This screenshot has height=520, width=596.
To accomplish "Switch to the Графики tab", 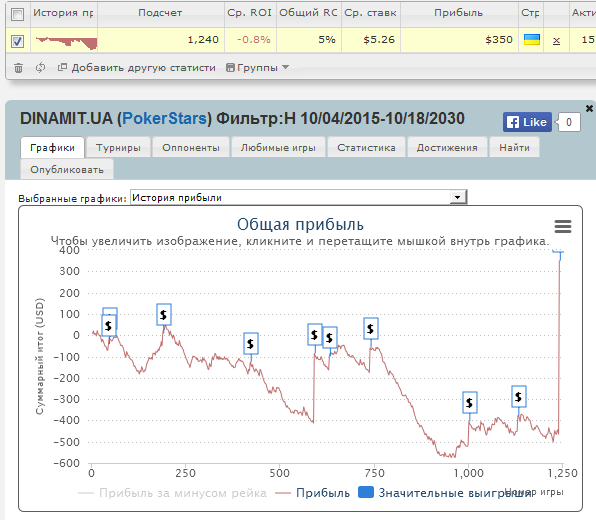I will tap(52, 147).
